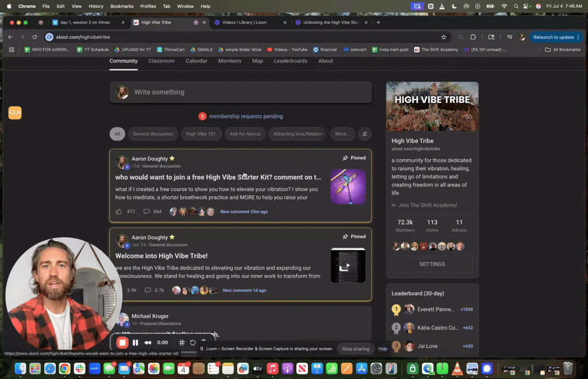Launch VLC cone icon in the Dock
The width and height of the screenshot is (588, 379).
(457, 369)
